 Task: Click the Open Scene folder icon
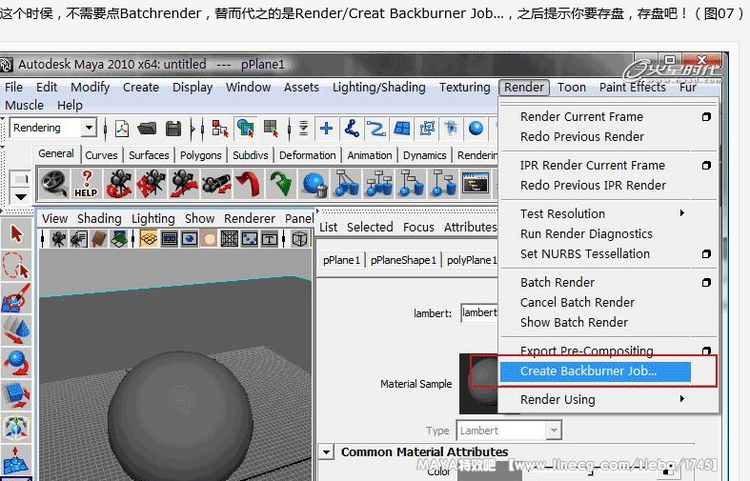click(147, 129)
